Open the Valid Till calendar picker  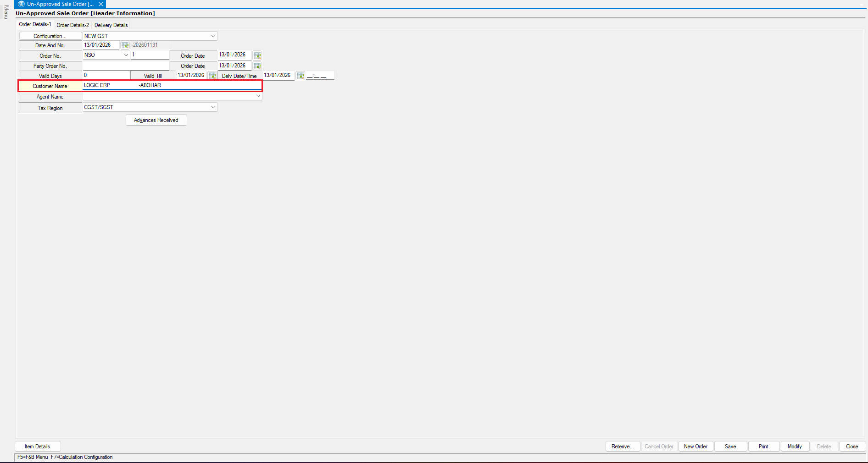(212, 76)
